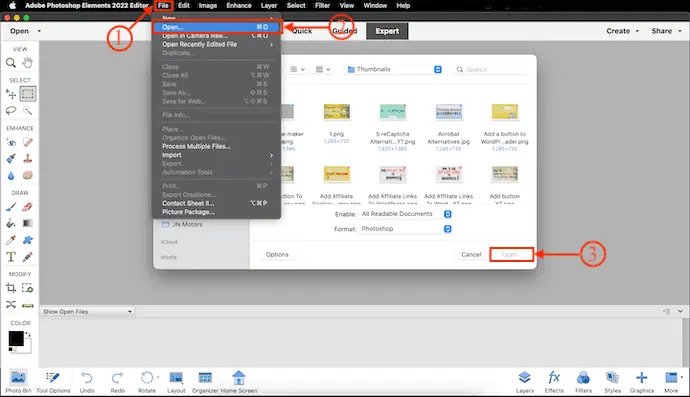This screenshot has height=397, width=690.
Task: Select the Sponge tool
Action: coord(28,175)
